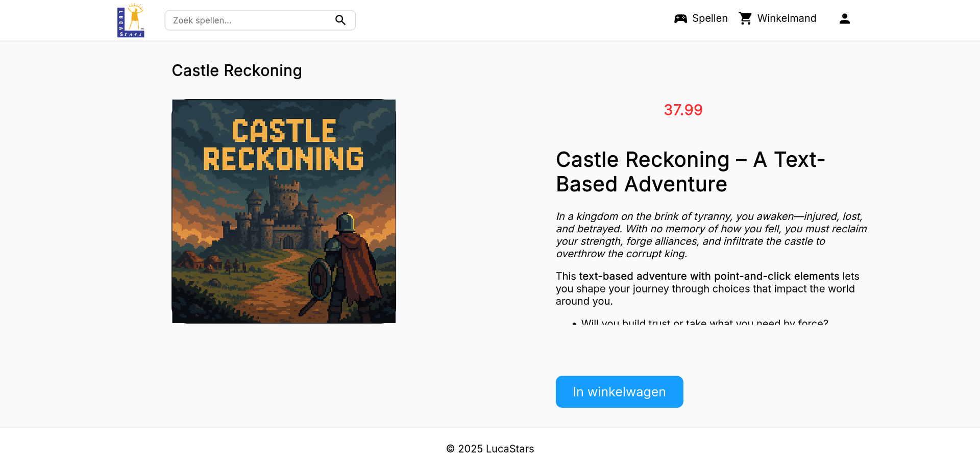
Task: Click the pixel-art 'CASTLE RECKONING' cover title
Action: pos(284,145)
